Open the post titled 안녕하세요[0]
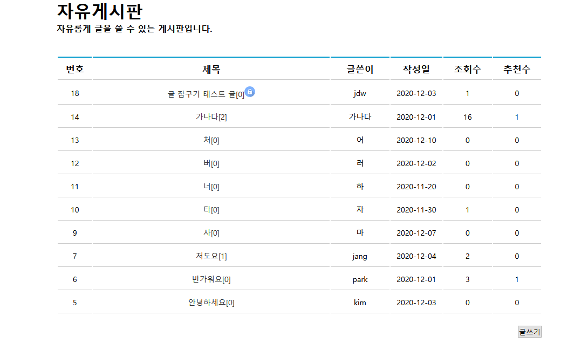The width and height of the screenshot is (588, 364). pos(211,303)
